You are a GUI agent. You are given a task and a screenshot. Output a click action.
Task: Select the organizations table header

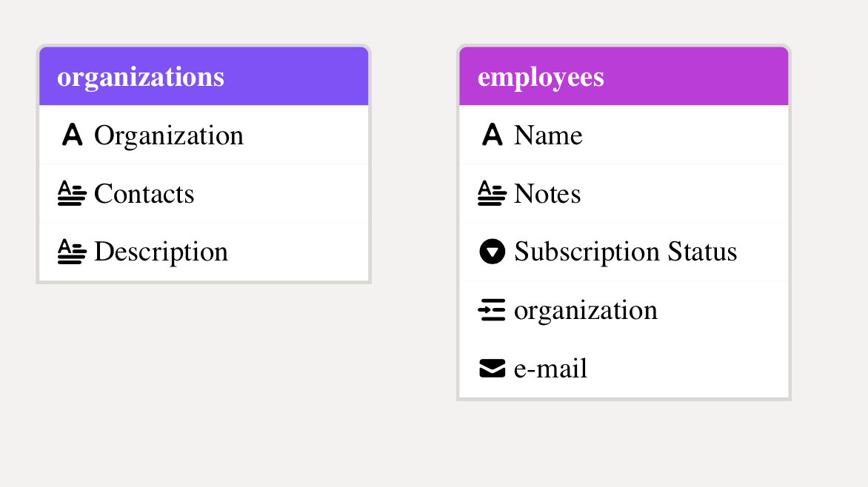point(204,76)
